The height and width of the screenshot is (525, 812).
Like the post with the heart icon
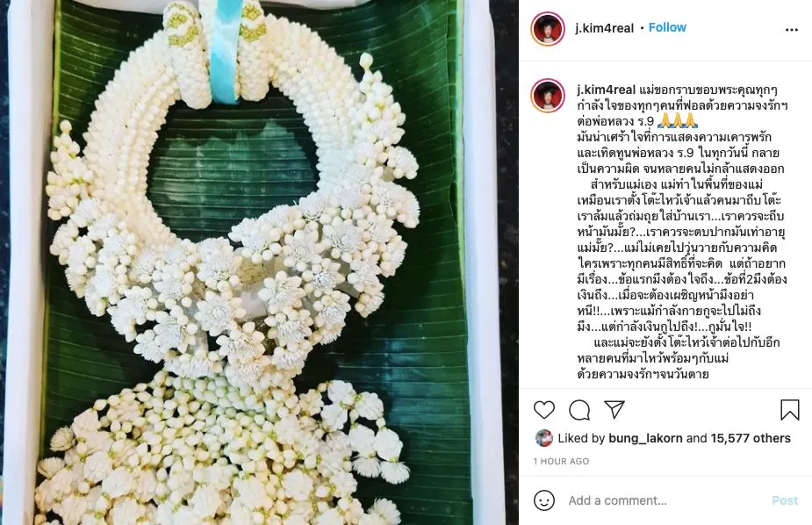(x=543, y=410)
